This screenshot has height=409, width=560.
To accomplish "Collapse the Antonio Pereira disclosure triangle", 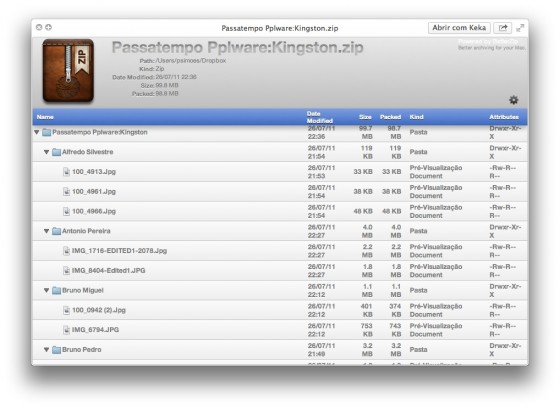I will coord(46,231).
